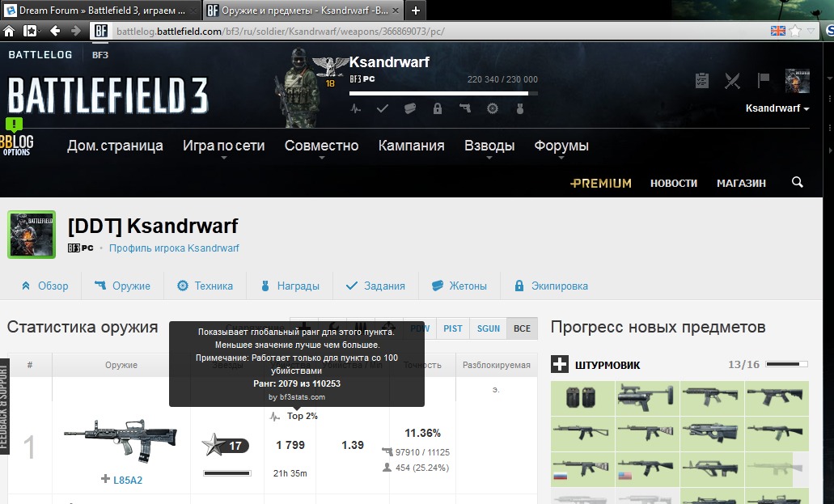Navigate forward in the browser
The image size is (834, 504).
tap(76, 31)
